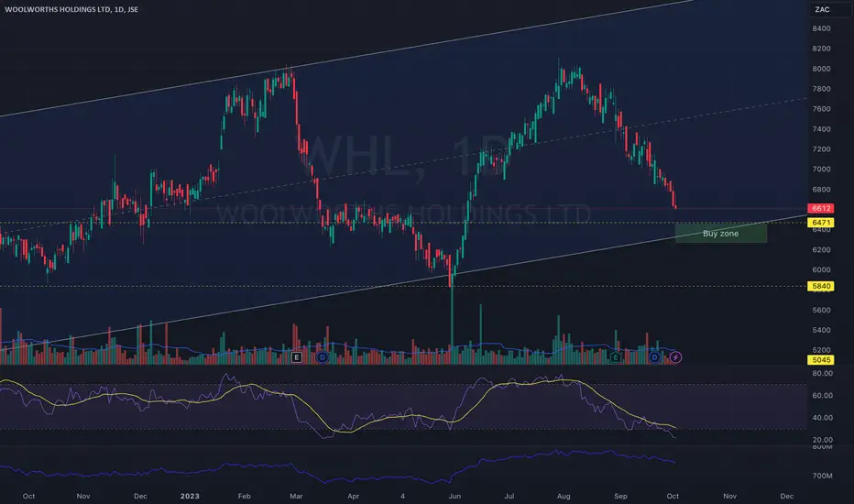Click the Mar label on time axis
Viewport: 854px width, 504px height.
click(x=296, y=496)
